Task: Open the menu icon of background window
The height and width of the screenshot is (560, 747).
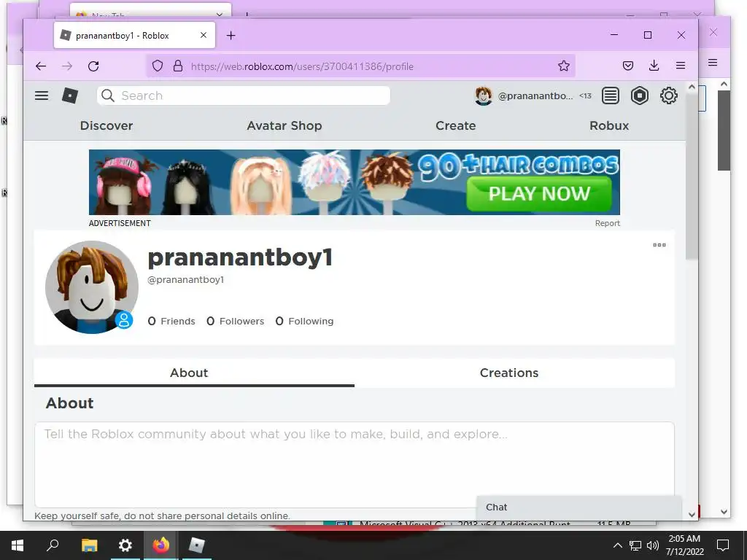Action: tap(713, 63)
